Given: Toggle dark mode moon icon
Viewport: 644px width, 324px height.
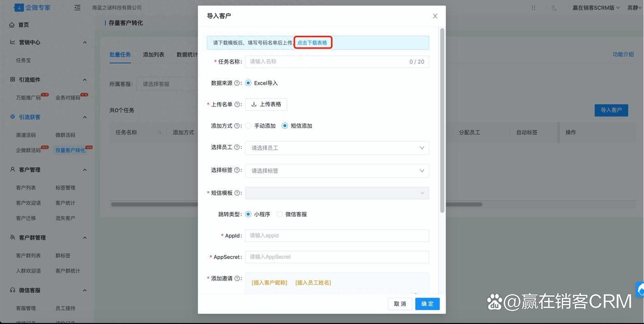Looking at the screenshot, I should point(554,8).
